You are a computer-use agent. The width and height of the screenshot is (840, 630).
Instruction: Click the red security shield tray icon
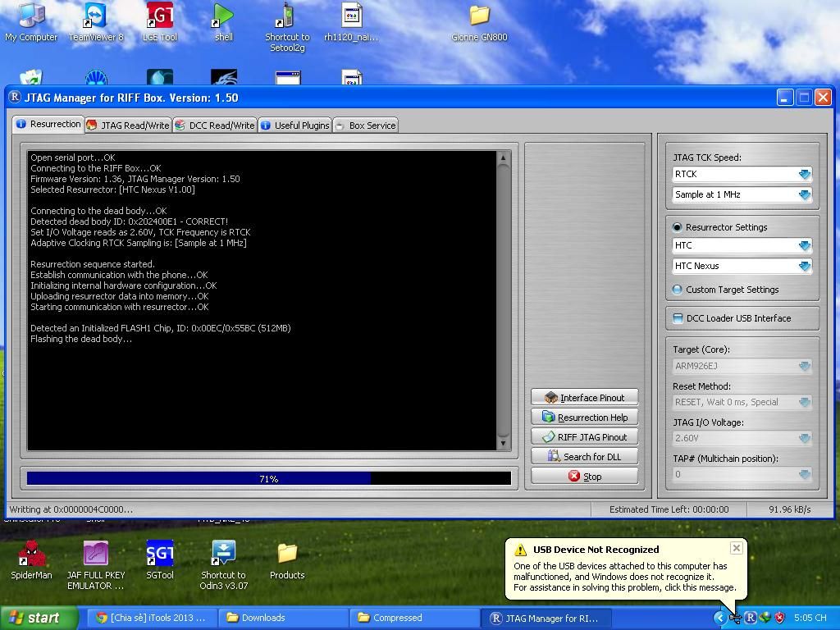[779, 619]
